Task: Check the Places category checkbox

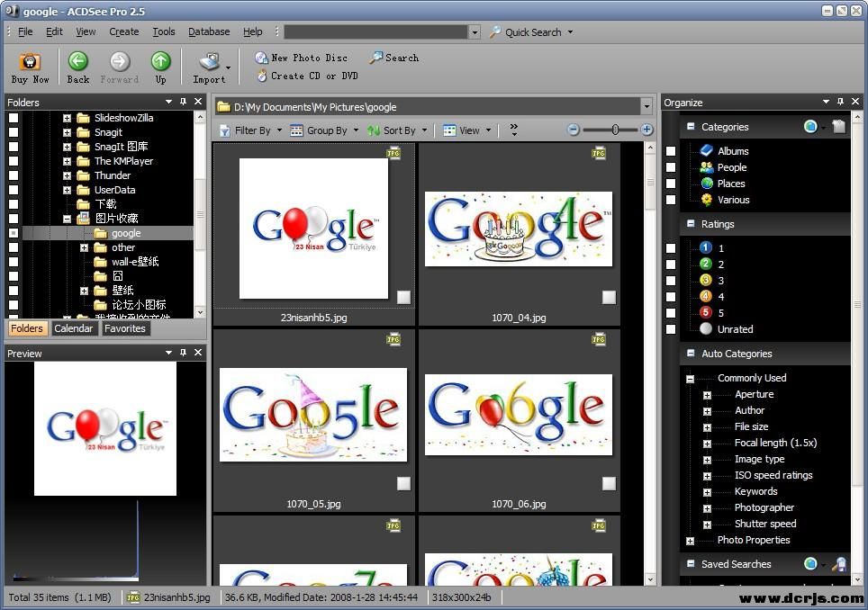Action: point(671,184)
